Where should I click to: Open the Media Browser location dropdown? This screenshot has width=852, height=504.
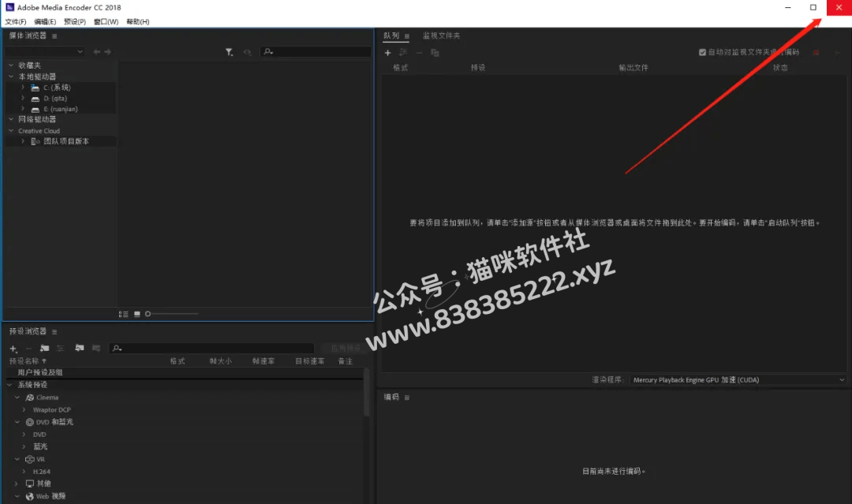click(44, 51)
